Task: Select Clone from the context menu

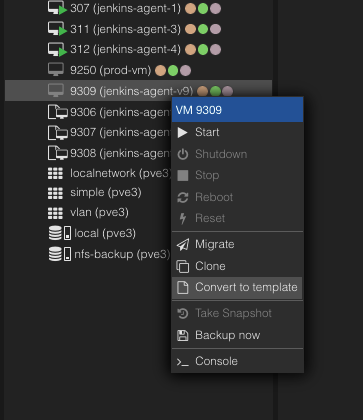Action: (x=237, y=266)
